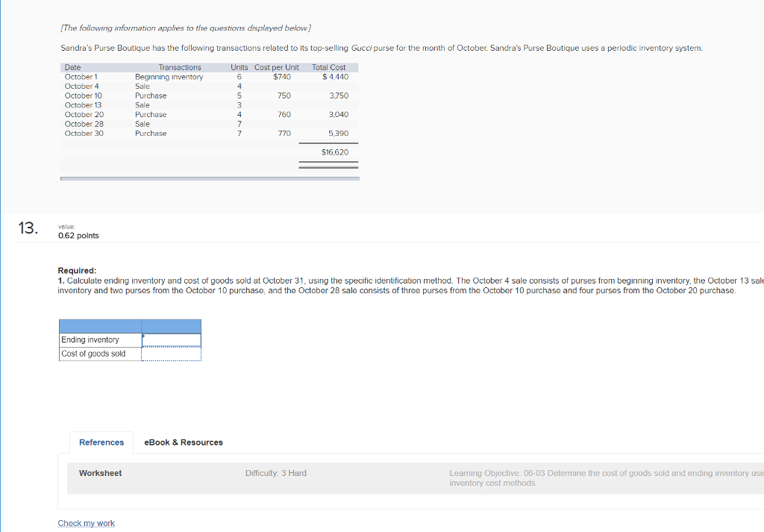
Task: Click the "Date" column header
Action: pyautogui.click(x=72, y=67)
